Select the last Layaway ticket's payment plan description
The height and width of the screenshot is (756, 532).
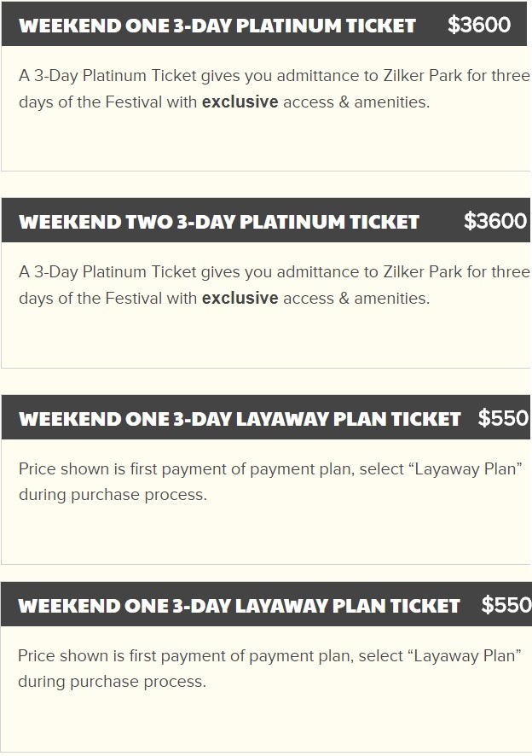[269, 669]
